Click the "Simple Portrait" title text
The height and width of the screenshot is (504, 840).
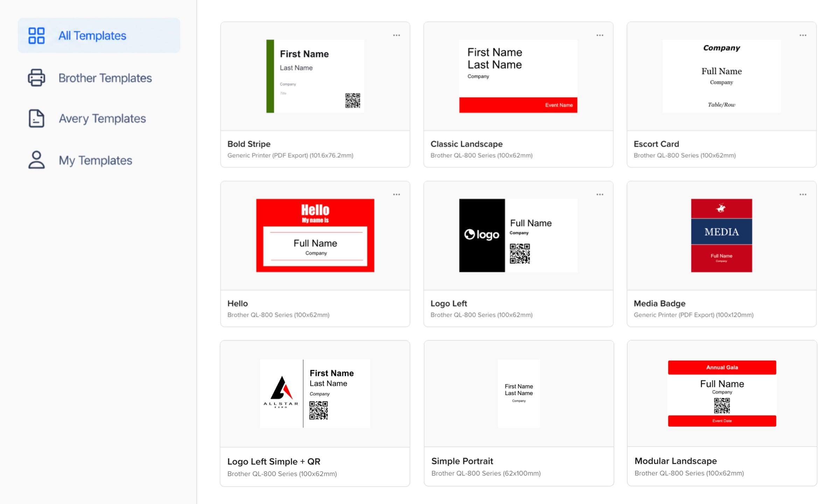point(462,461)
